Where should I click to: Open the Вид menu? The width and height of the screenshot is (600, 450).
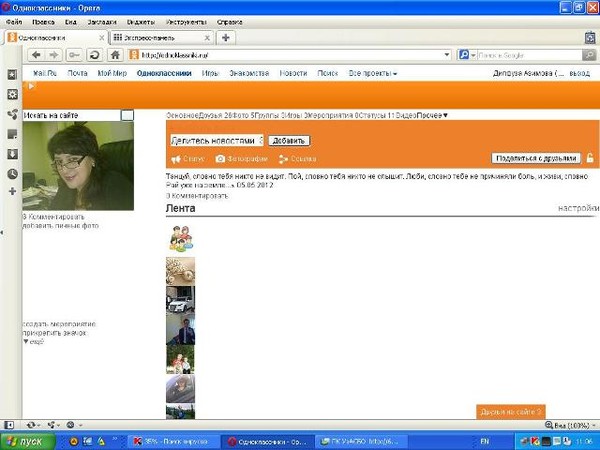tap(71, 22)
